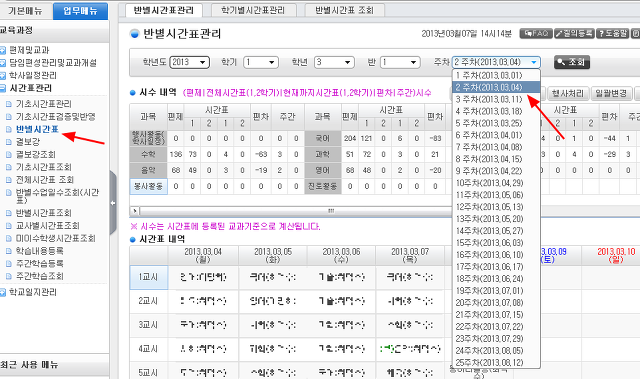Expand 학사일정관리 menu folder
This screenshot has width=640, height=379.
[2, 75]
